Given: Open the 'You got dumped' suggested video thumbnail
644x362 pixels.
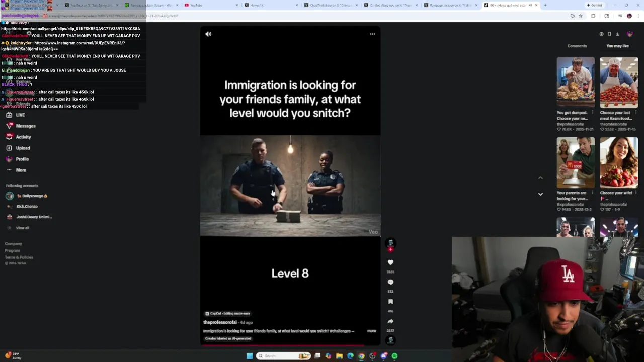Looking at the screenshot, I should click(x=576, y=82).
